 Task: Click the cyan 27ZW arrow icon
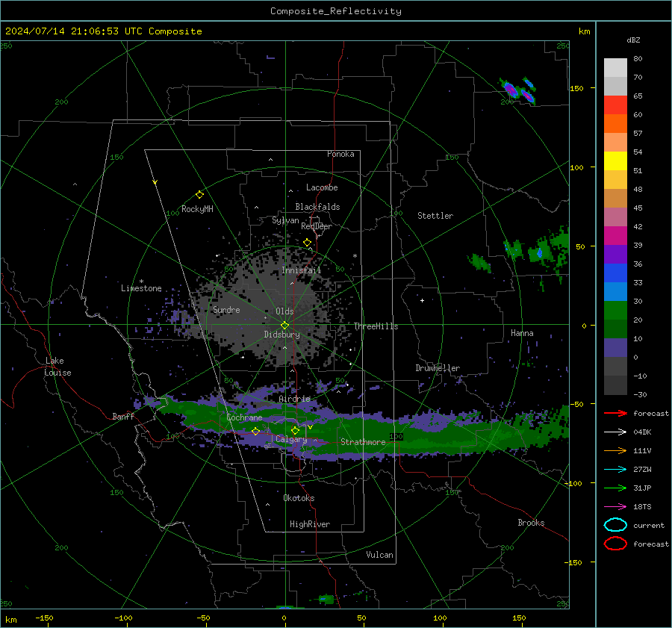click(615, 470)
